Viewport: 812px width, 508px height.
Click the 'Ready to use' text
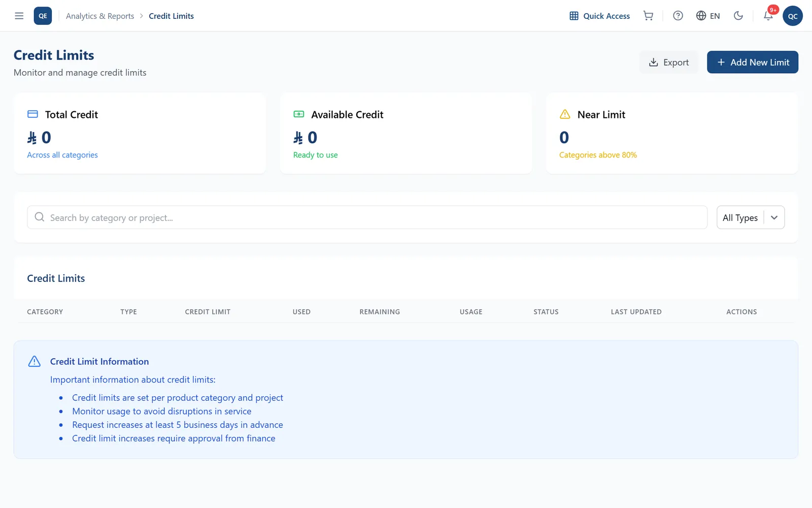[x=315, y=155]
